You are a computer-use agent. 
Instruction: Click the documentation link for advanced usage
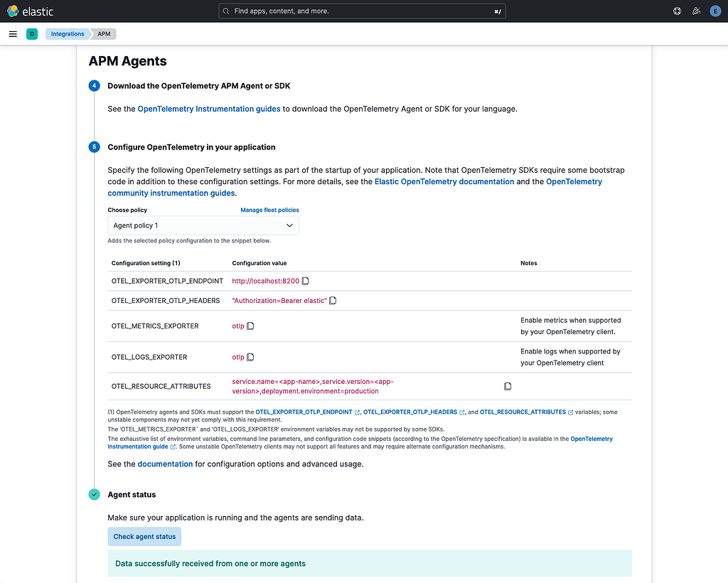pyautogui.click(x=165, y=464)
